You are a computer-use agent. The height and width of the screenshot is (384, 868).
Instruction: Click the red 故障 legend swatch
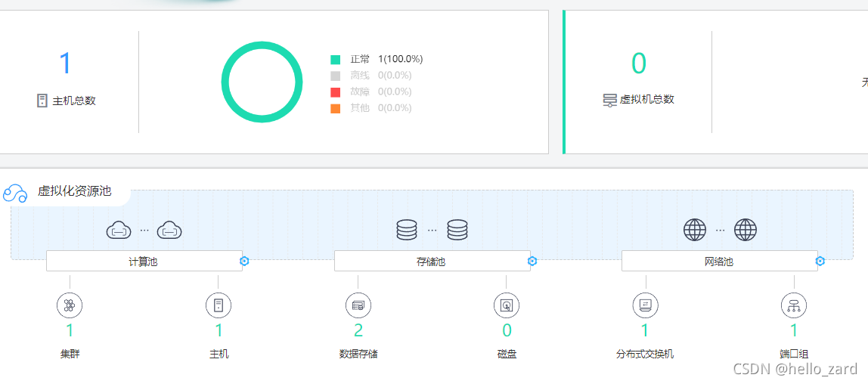(335, 92)
